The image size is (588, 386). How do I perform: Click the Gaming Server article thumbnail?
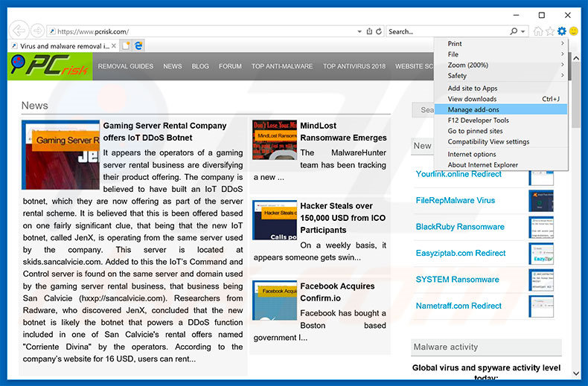pyautogui.click(x=61, y=155)
